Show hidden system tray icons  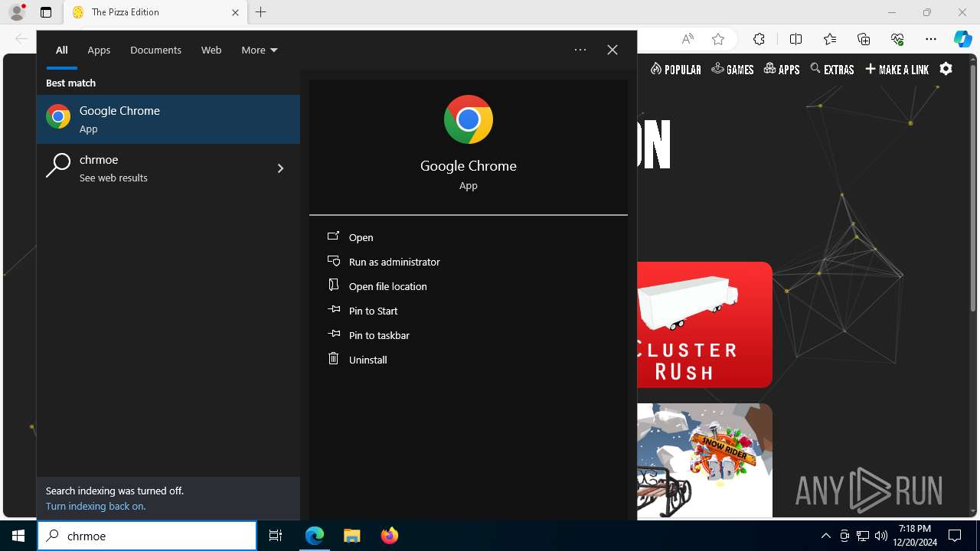click(x=825, y=536)
